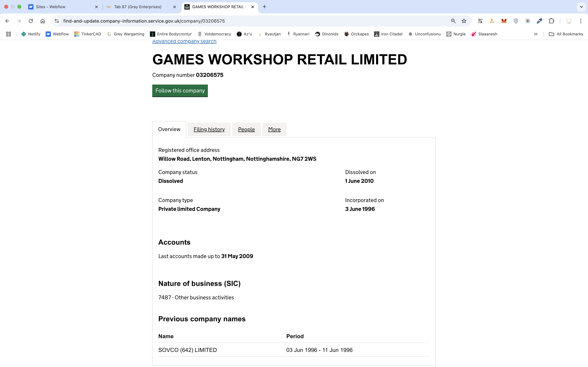The width and height of the screenshot is (588, 367).
Task: Click the site information icon beside URL
Action: (x=57, y=21)
